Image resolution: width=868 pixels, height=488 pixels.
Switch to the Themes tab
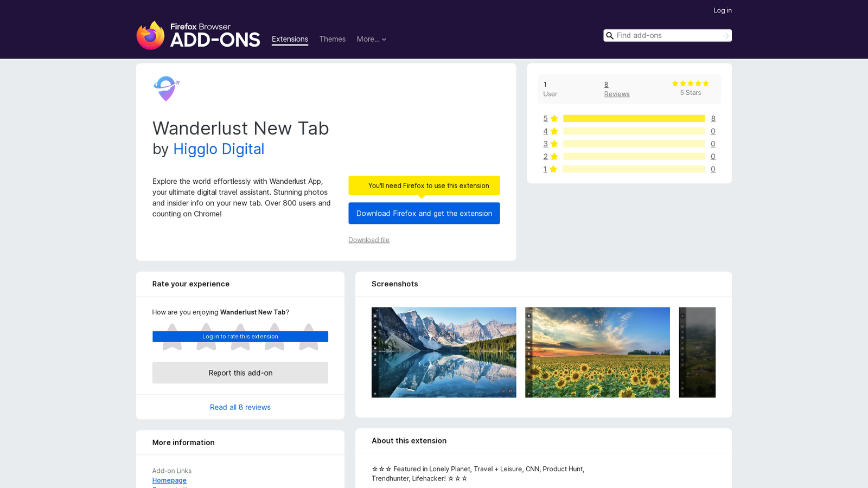(332, 39)
